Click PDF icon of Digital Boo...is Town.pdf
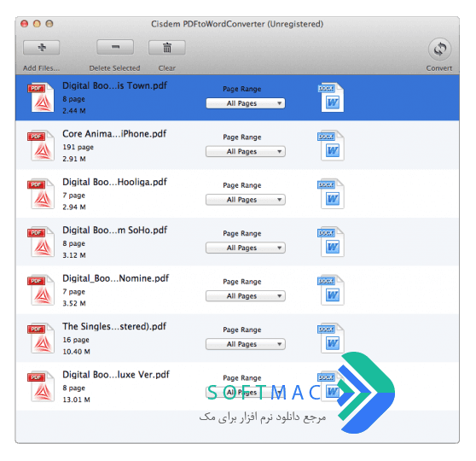The width and height of the screenshot is (476, 461). [41, 97]
